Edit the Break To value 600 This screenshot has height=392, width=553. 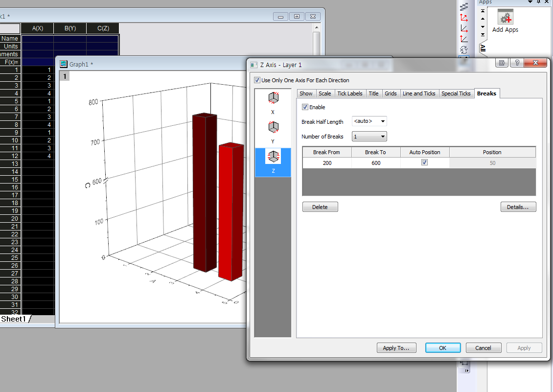376,163
